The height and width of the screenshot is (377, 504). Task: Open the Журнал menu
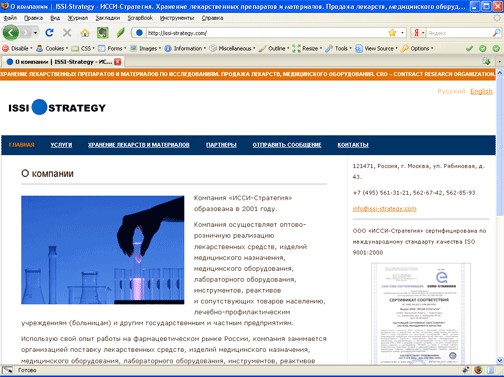pos(78,18)
